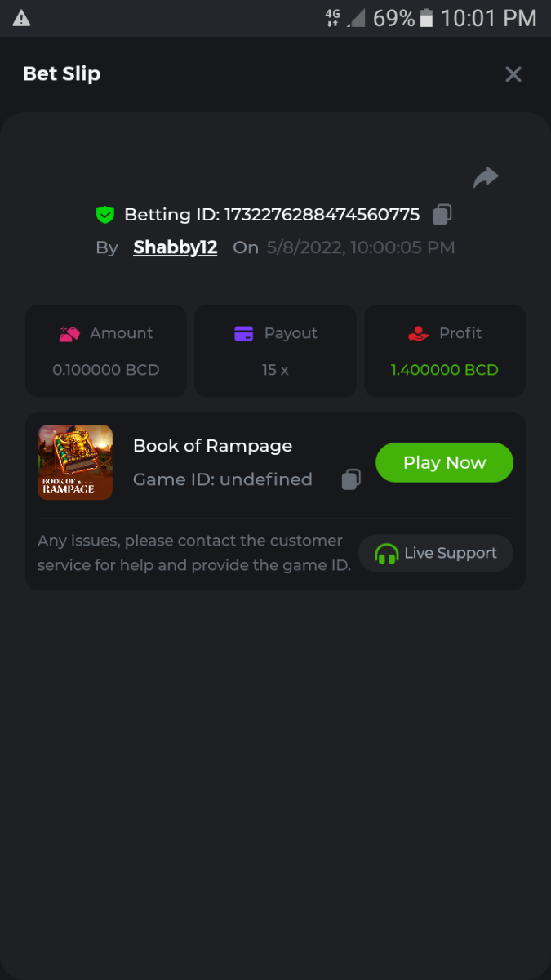551x980 pixels.
Task: Tap the purple Payout card icon
Action: [x=243, y=333]
